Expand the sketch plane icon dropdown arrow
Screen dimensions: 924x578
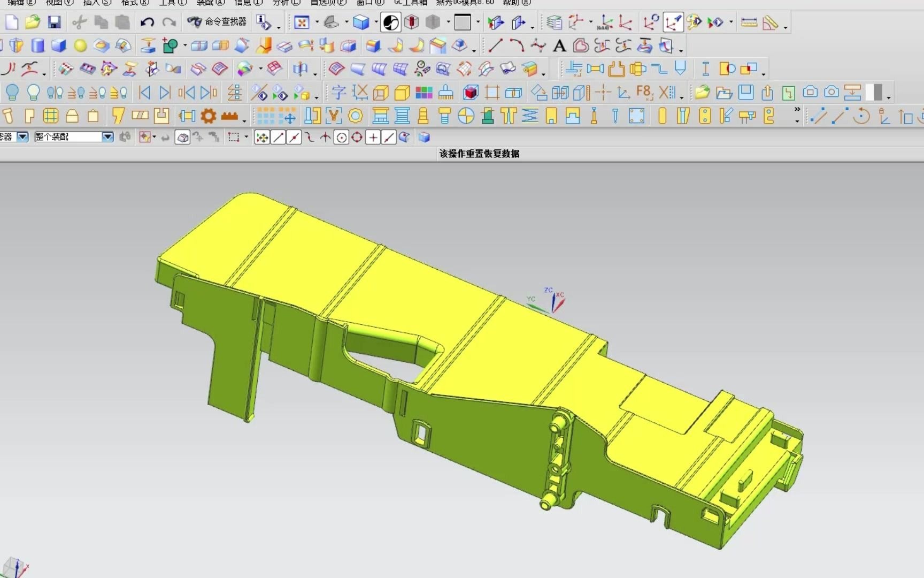click(x=346, y=22)
